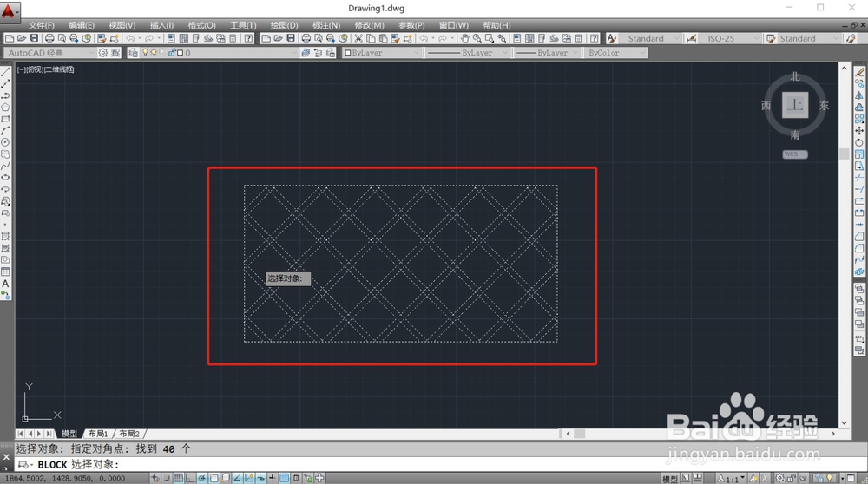
Task: Open the Dimension Style icon
Action: 692,38
